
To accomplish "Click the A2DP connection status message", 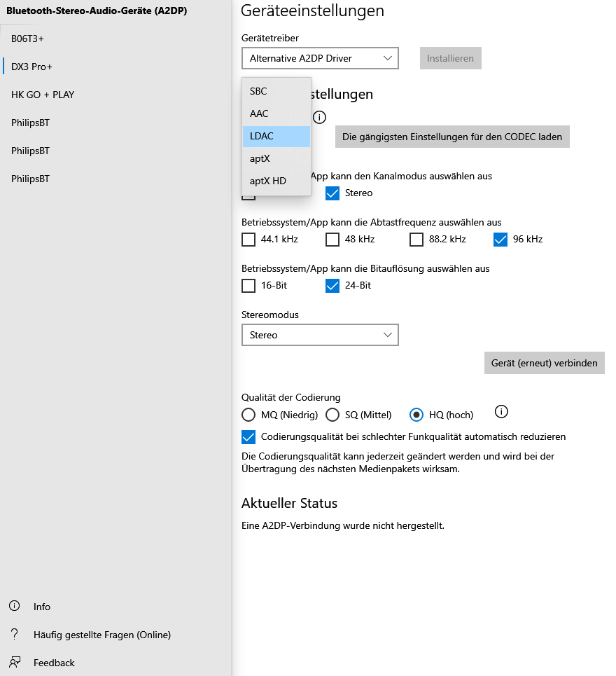I will pyautogui.click(x=342, y=525).
